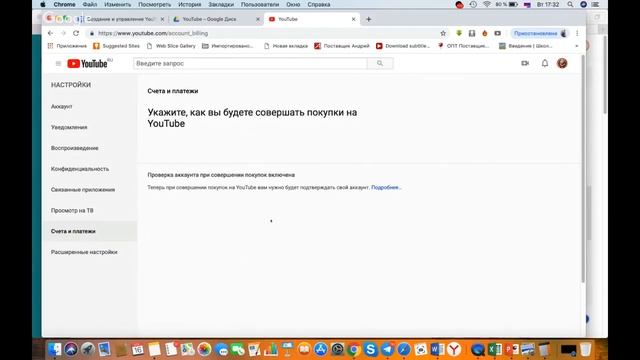640x360 pixels.
Task: Open App Store in the Dock
Action: [x=320, y=349]
